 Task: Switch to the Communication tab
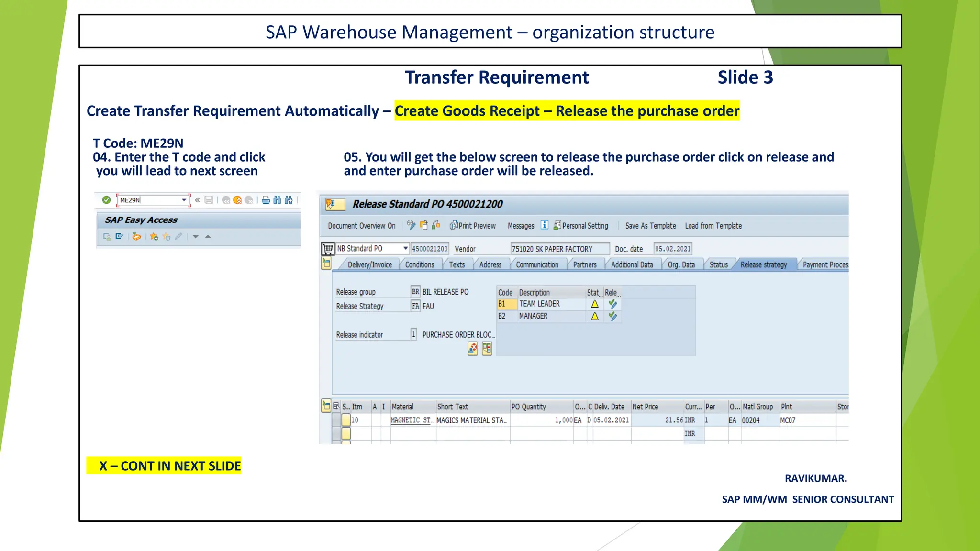tap(537, 265)
